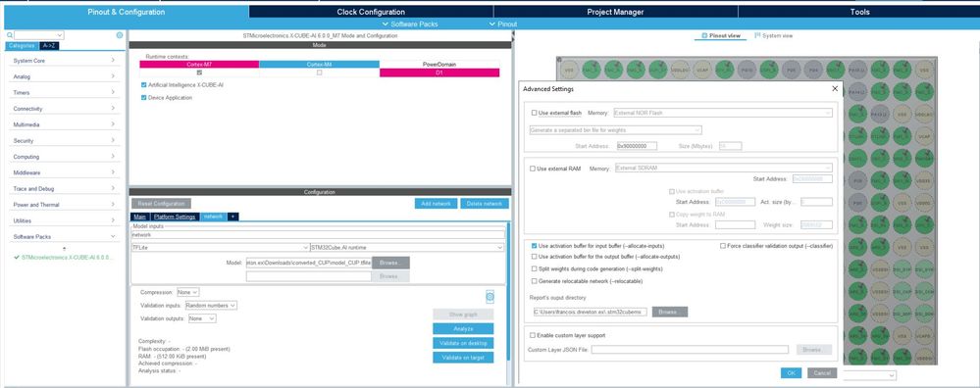
Task: Toggle the Cortex-M7 runtime context checkbox
Action: pyautogui.click(x=199, y=73)
